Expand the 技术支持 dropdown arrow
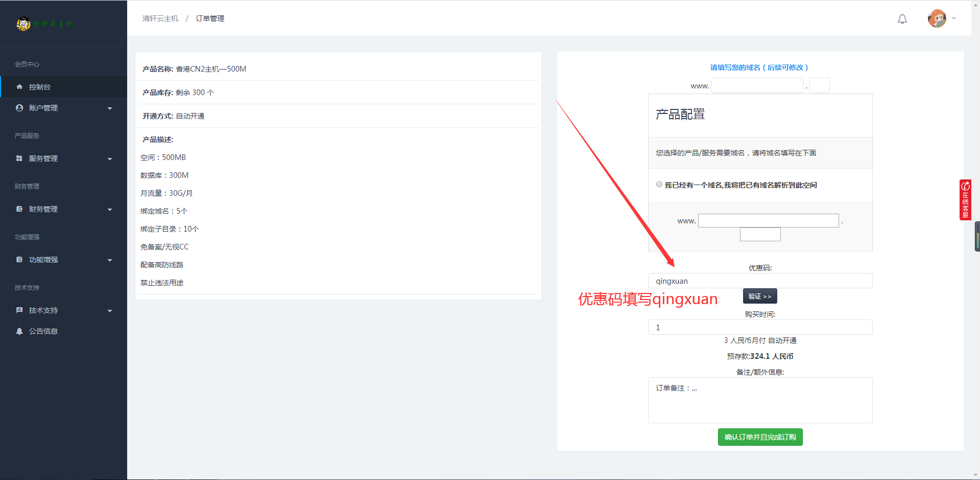This screenshot has height=480, width=980. [110, 311]
